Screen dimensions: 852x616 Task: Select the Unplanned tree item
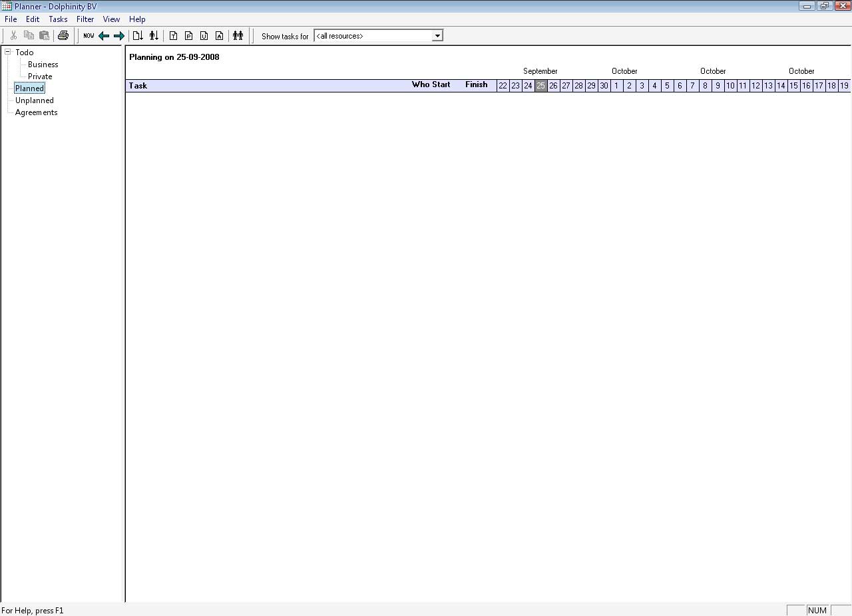click(x=35, y=100)
